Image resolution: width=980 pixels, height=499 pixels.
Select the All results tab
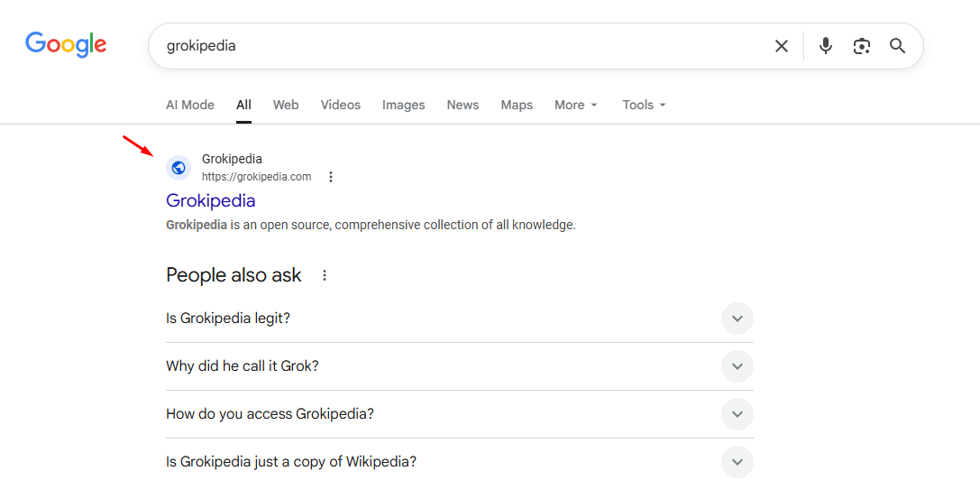(x=243, y=105)
